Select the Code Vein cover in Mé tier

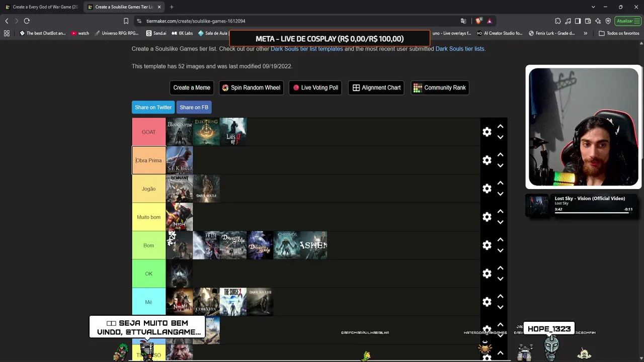point(206,302)
